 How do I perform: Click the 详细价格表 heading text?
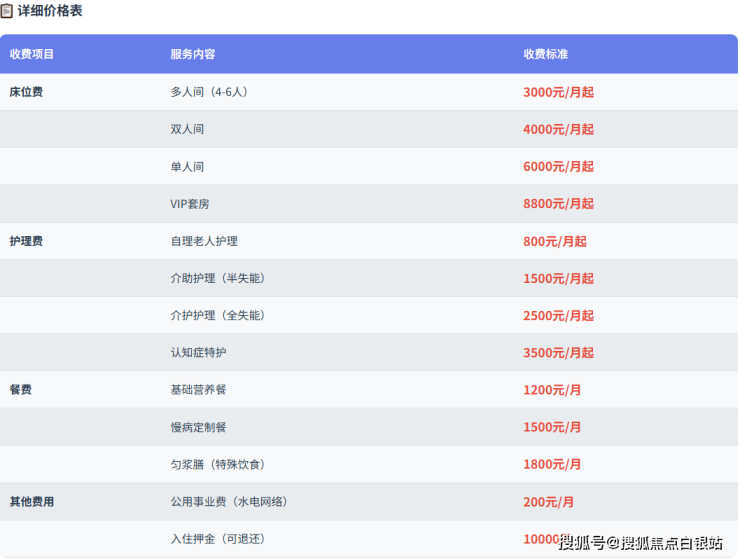[x=50, y=11]
